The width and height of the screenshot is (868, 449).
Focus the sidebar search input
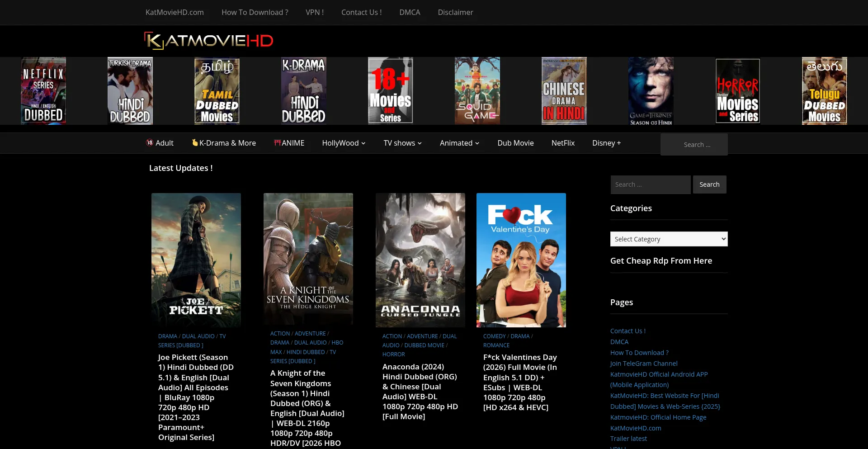[x=650, y=184]
